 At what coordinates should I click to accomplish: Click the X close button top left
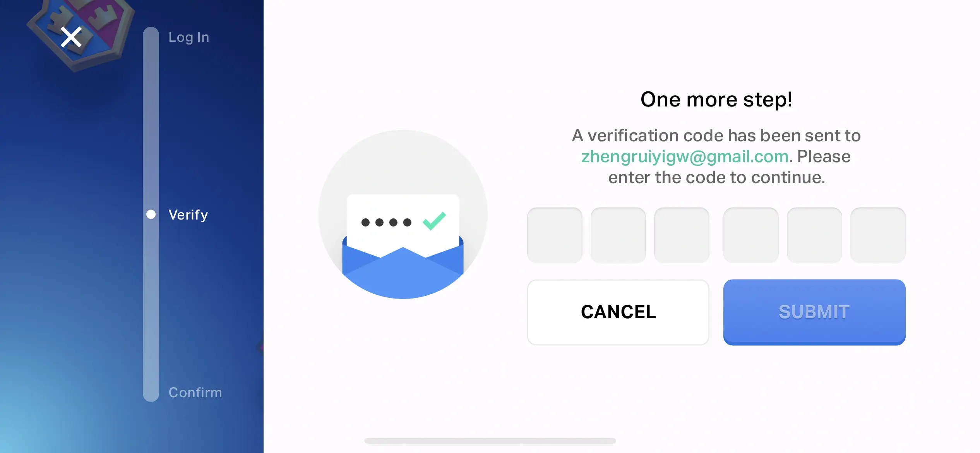[70, 36]
